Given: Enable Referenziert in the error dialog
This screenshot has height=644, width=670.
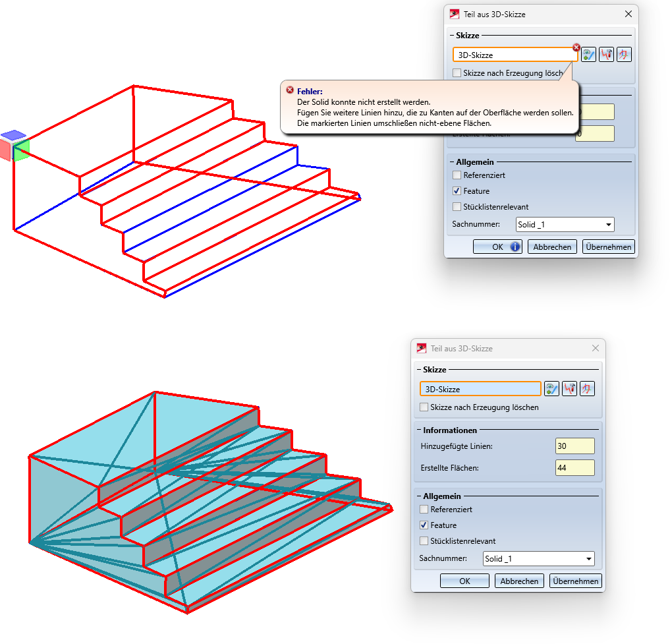Looking at the screenshot, I should pos(457,175).
